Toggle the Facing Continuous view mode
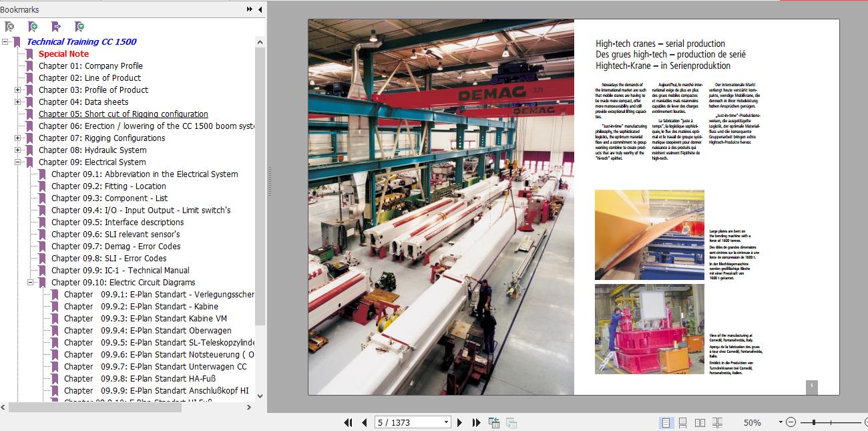Image resolution: width=868 pixels, height=431 pixels. pyautogui.click(x=718, y=422)
